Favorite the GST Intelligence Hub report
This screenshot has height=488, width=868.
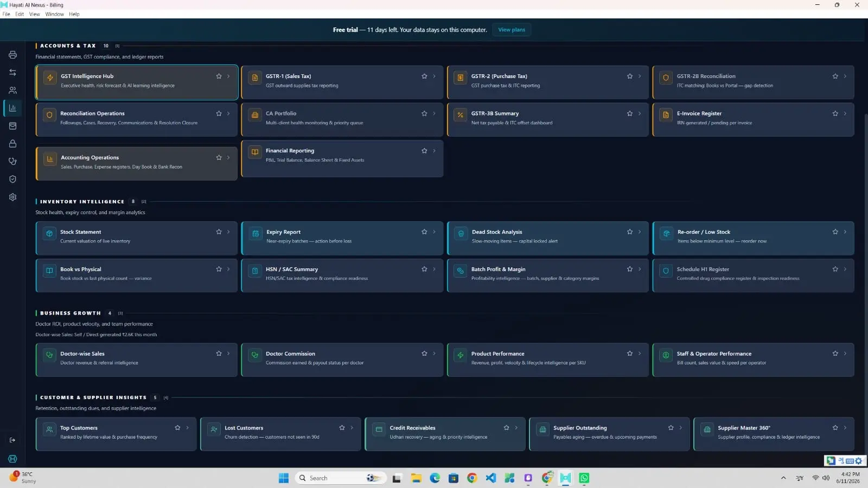click(x=219, y=76)
